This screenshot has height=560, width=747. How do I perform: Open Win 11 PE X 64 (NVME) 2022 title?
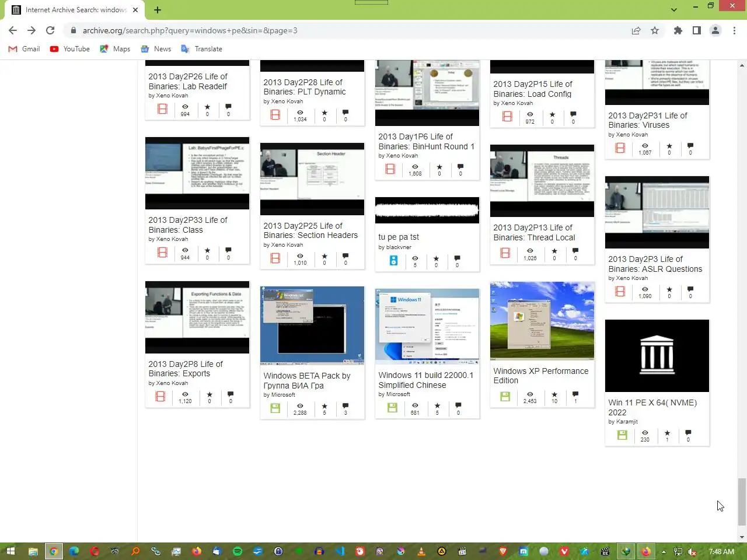[652, 407]
